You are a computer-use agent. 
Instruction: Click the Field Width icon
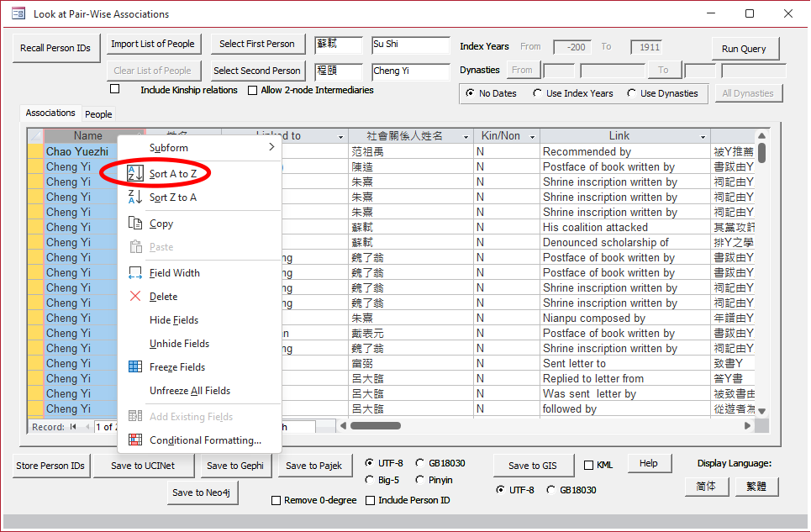[x=134, y=273]
